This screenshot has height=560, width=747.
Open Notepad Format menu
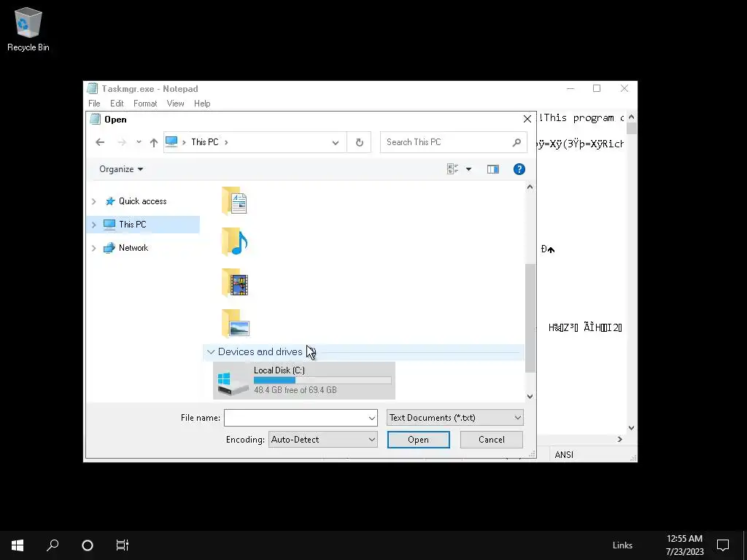[145, 104]
